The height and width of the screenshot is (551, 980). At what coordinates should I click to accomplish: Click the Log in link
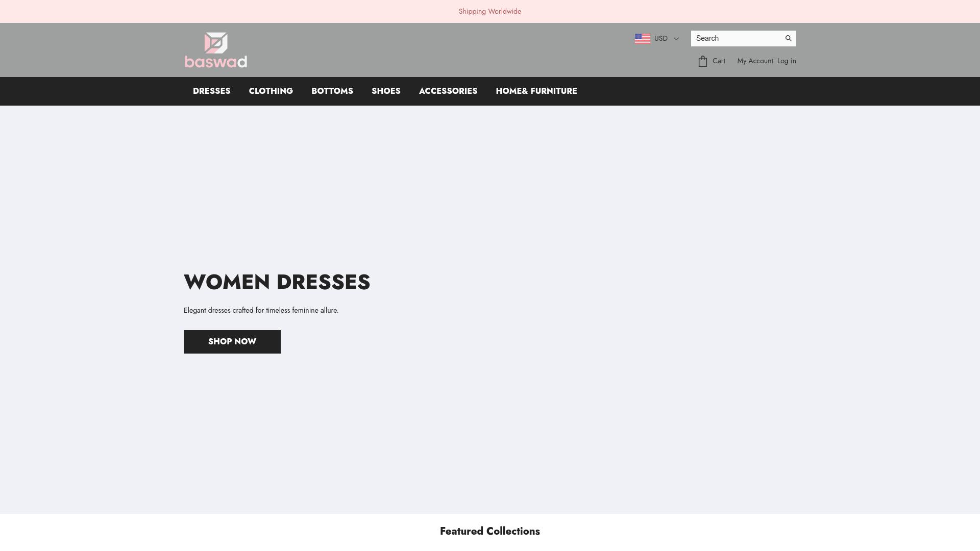coord(787,61)
